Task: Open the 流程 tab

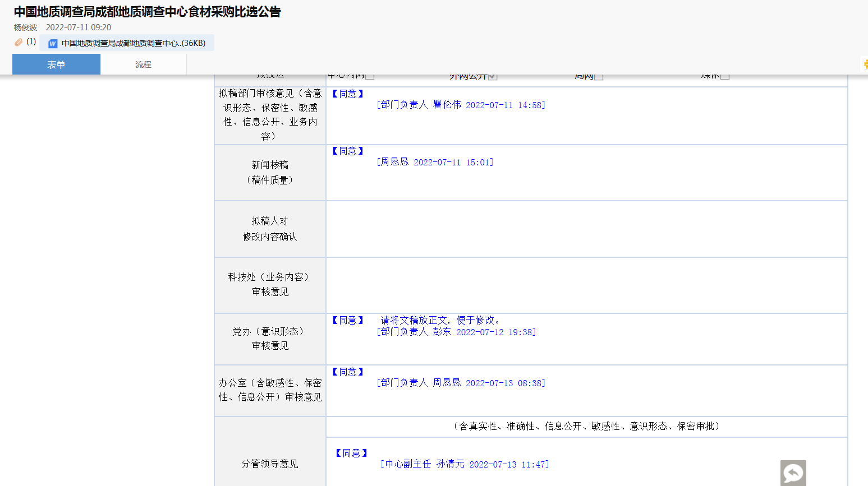Action: click(x=143, y=64)
